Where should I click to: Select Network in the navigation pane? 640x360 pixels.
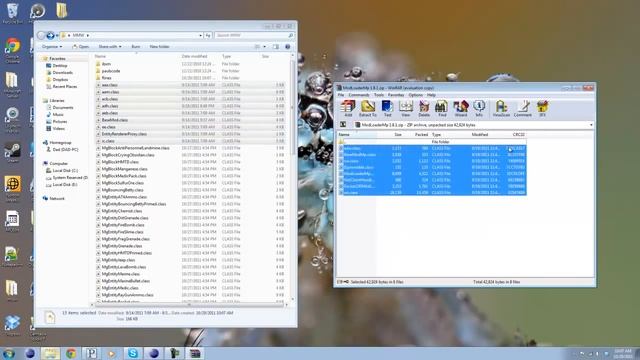57,198
